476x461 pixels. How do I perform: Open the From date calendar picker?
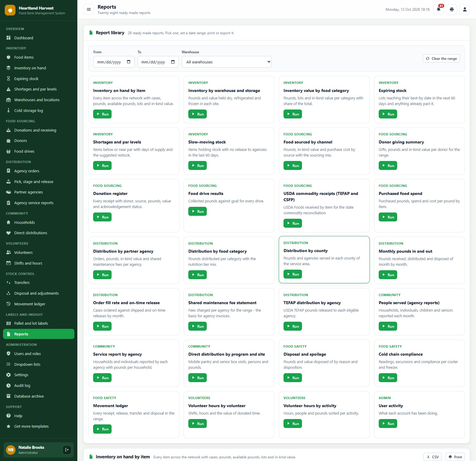coord(129,62)
